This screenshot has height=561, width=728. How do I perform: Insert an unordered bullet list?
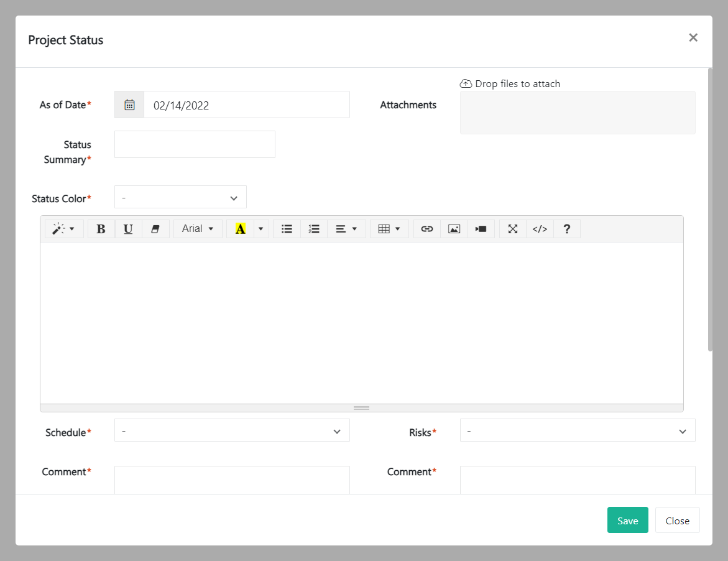pyautogui.click(x=287, y=229)
